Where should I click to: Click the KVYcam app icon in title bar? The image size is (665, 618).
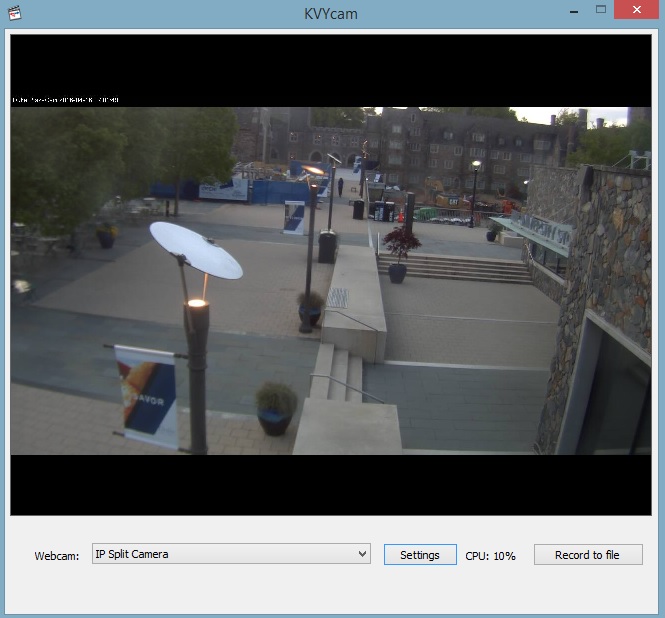click(x=14, y=13)
